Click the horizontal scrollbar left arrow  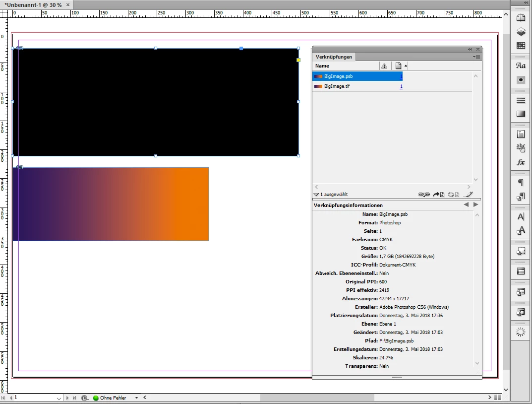tap(145, 397)
